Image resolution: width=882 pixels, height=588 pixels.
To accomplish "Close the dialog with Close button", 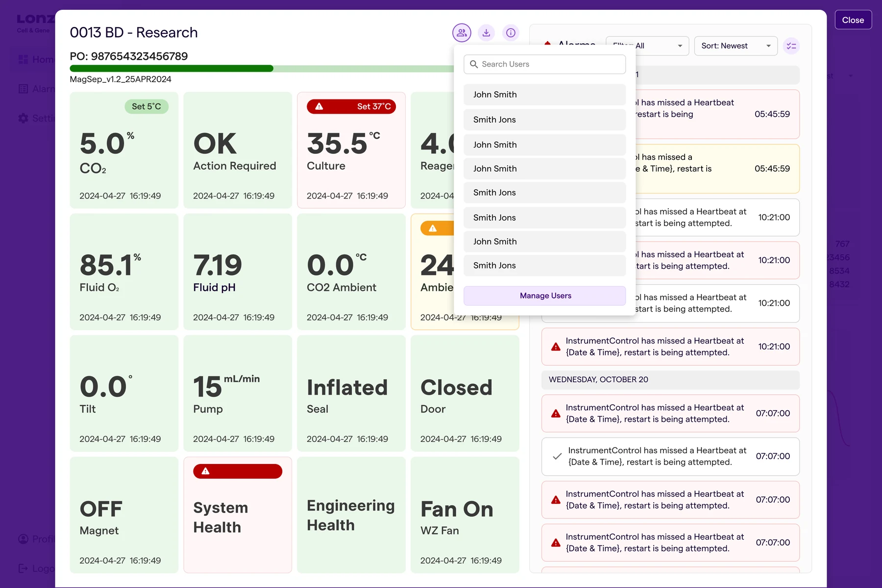I will click(x=853, y=20).
